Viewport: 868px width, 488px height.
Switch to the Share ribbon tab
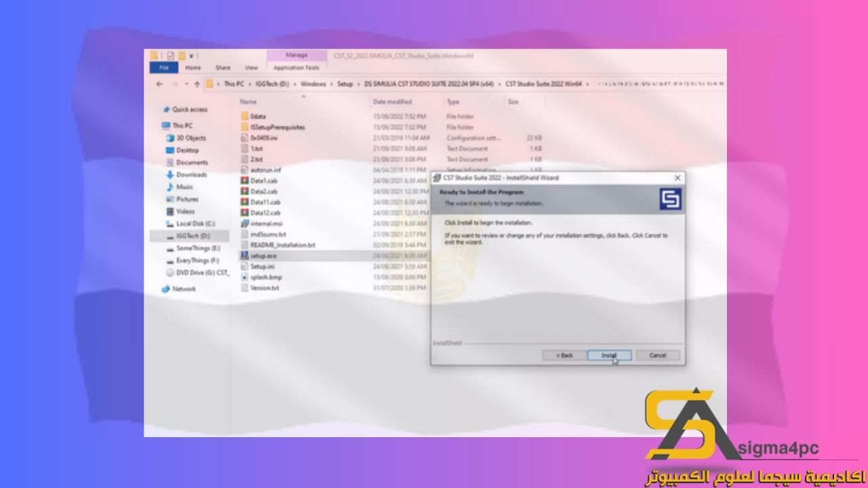click(223, 68)
